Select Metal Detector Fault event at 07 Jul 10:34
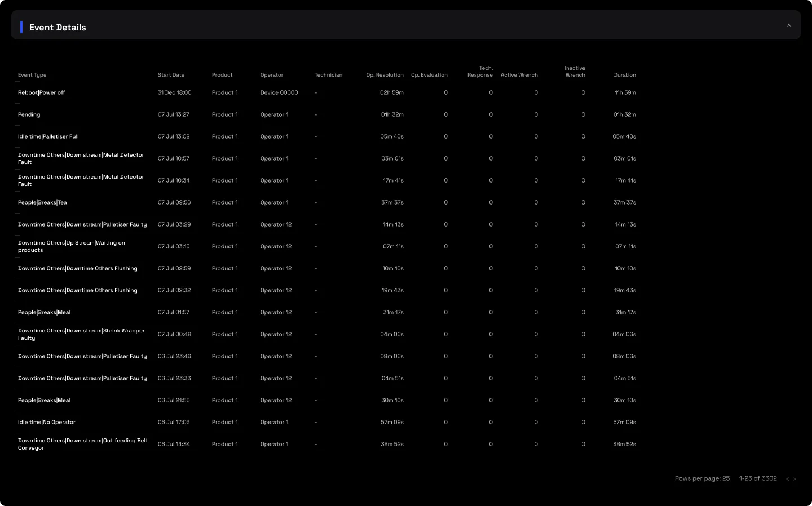 pyautogui.click(x=327, y=180)
